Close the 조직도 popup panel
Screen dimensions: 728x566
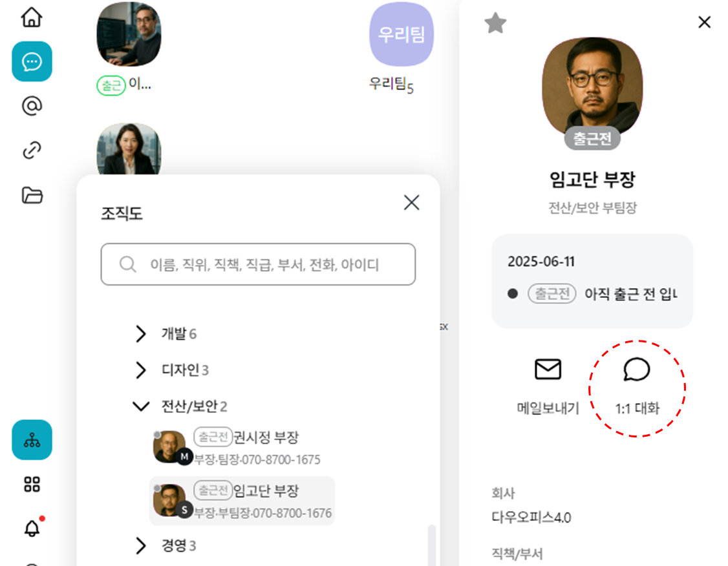pyautogui.click(x=411, y=203)
